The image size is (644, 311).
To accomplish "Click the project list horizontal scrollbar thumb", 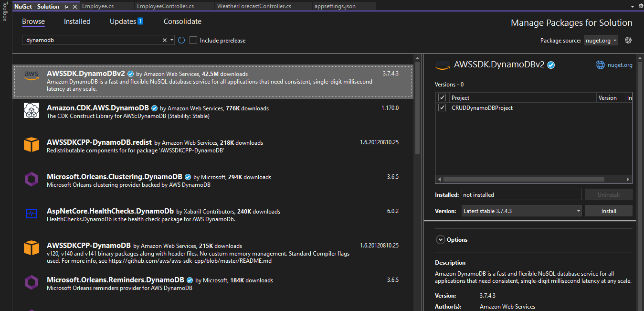I will pyautogui.click(x=523, y=179).
